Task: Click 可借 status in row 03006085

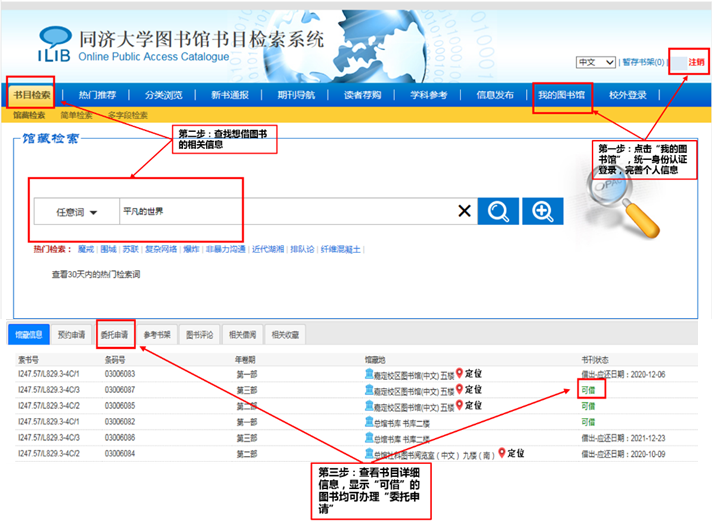Action: point(588,406)
